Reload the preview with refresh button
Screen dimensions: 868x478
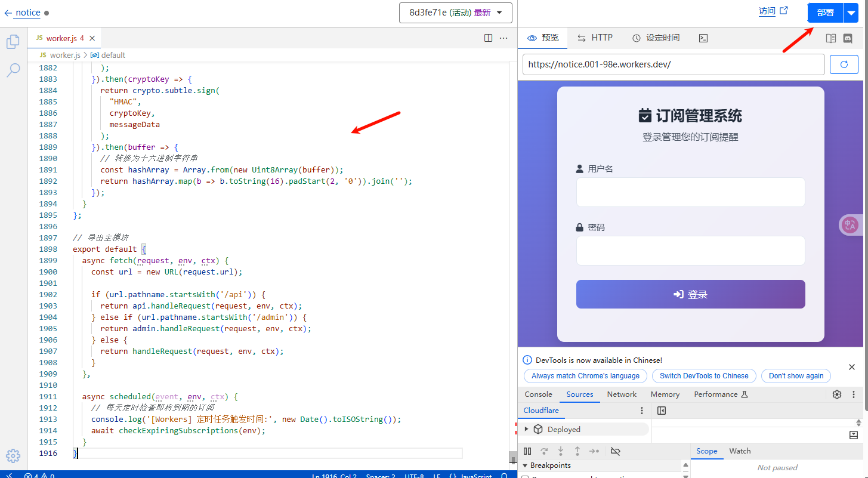pos(844,64)
